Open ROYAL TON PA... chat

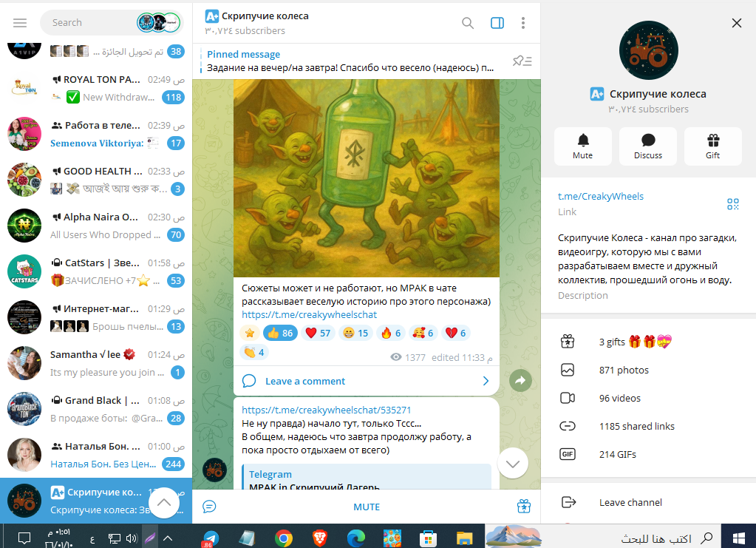(96, 88)
